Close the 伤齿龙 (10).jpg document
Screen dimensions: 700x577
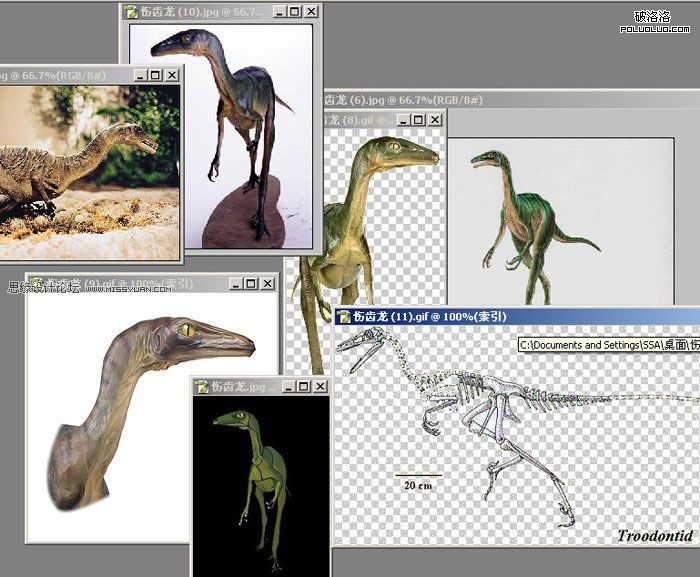coord(310,12)
